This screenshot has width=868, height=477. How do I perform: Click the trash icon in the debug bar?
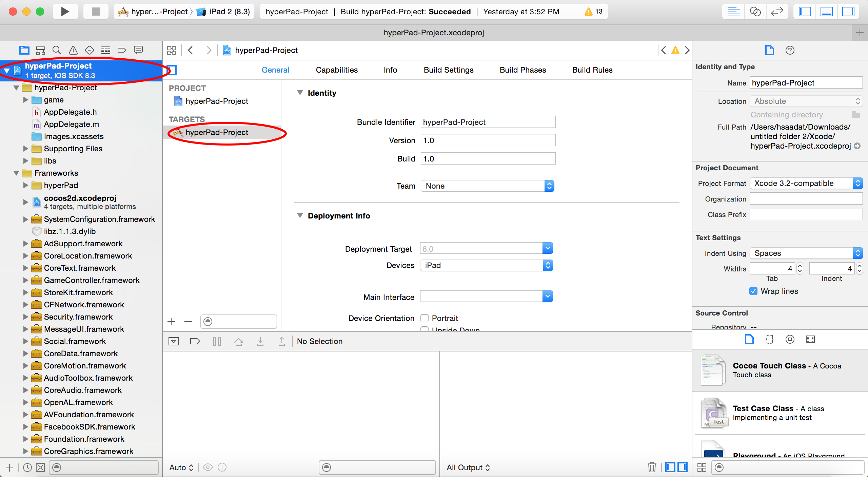pyautogui.click(x=652, y=467)
